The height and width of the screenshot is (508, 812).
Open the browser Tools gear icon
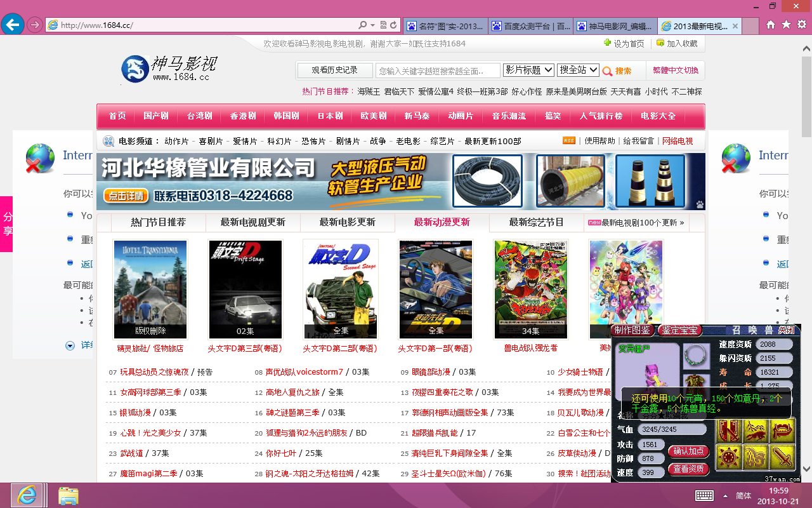[801, 25]
